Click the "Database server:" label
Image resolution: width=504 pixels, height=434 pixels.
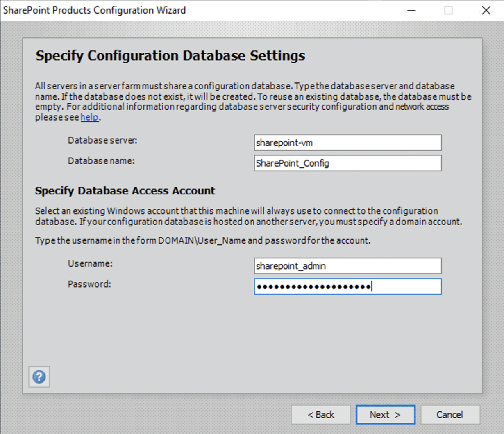click(x=102, y=140)
